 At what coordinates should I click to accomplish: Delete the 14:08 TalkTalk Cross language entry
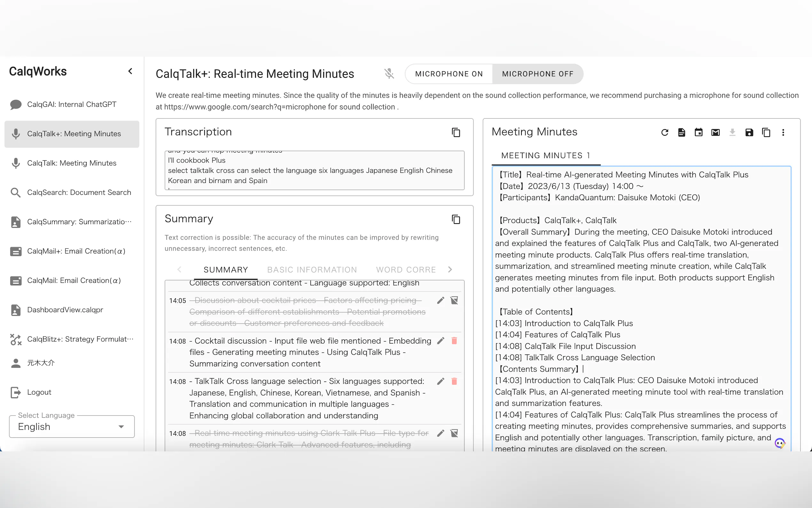(x=454, y=381)
